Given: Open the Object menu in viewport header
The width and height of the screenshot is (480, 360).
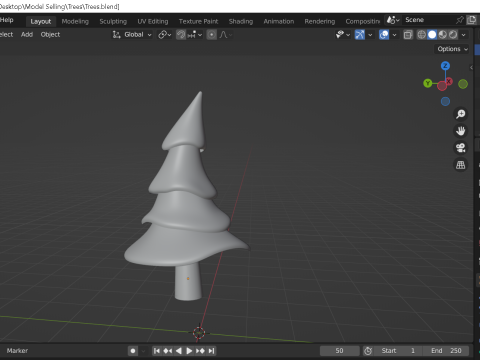Looking at the screenshot, I should coord(50,34).
